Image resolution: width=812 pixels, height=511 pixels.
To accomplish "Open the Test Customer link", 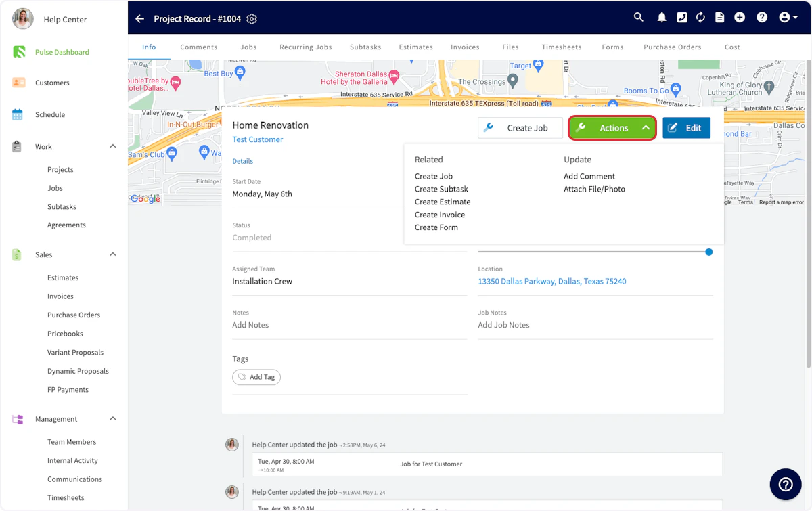I will (x=258, y=139).
